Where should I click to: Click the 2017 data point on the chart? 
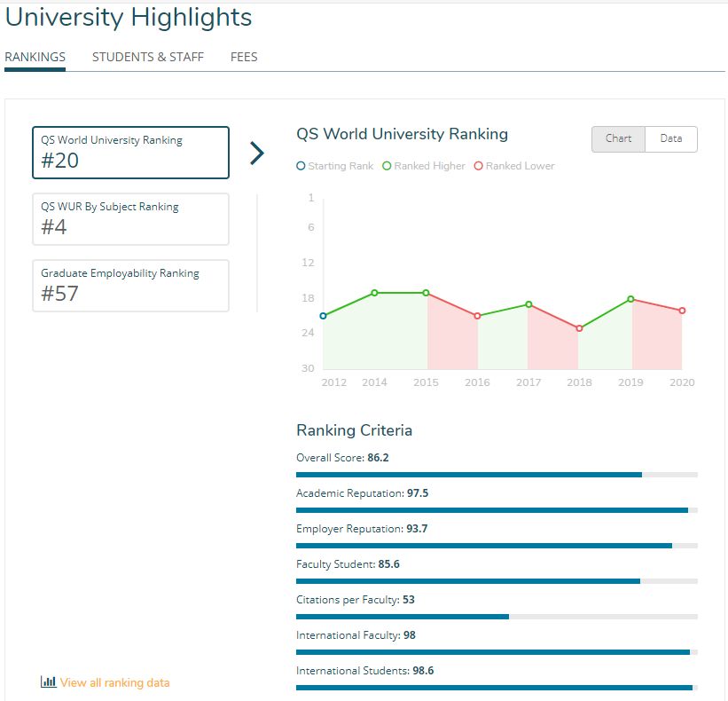point(528,304)
